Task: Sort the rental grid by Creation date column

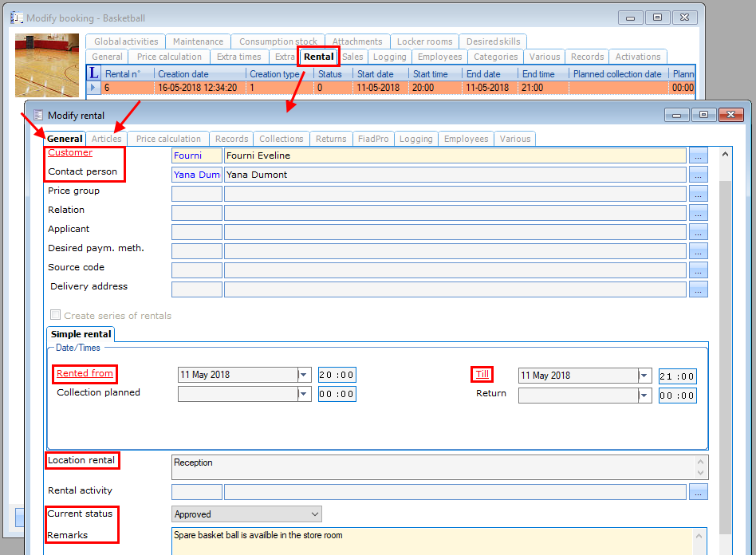Action: tap(200, 74)
